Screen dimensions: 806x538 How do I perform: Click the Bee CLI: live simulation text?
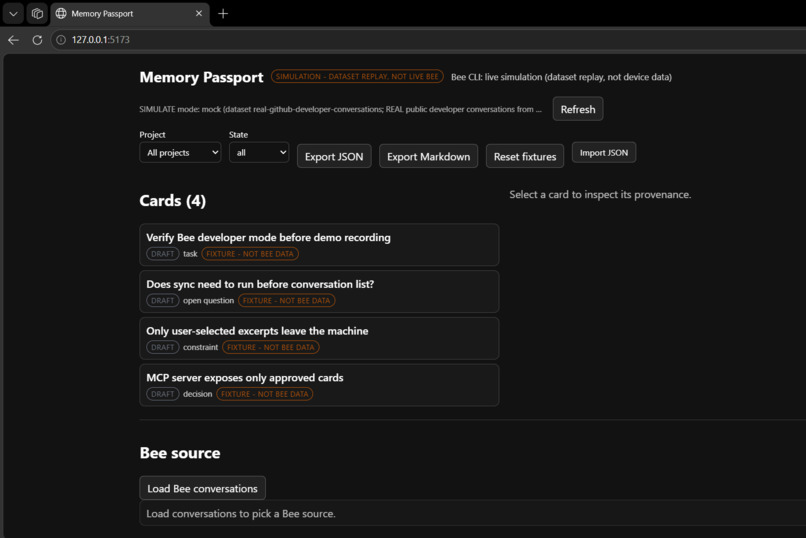click(x=561, y=77)
